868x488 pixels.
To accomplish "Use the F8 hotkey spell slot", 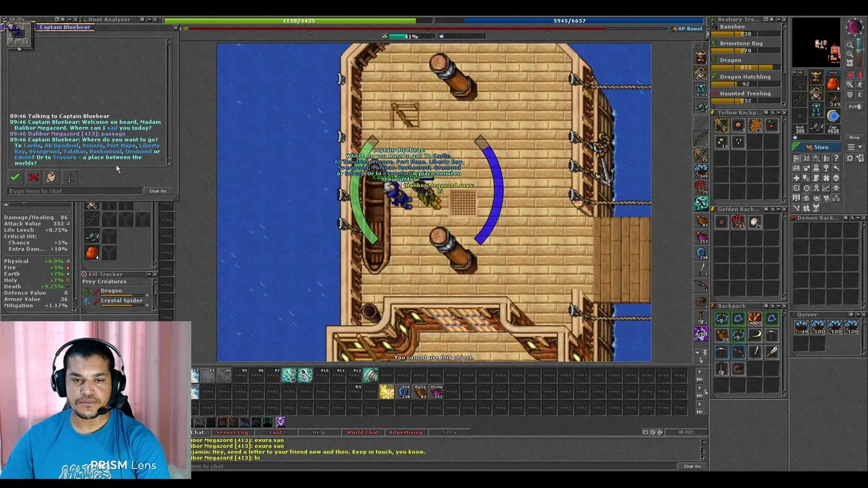I will [x=290, y=375].
